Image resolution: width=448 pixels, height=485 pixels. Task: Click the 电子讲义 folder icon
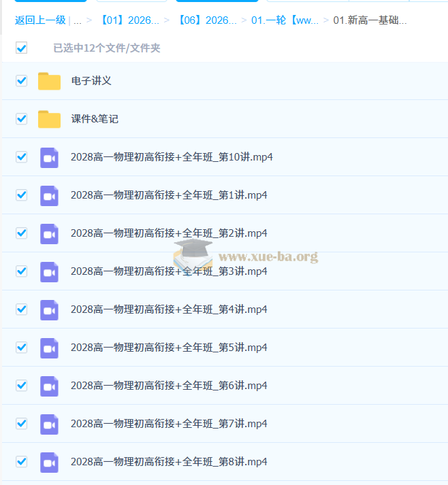[x=49, y=81]
